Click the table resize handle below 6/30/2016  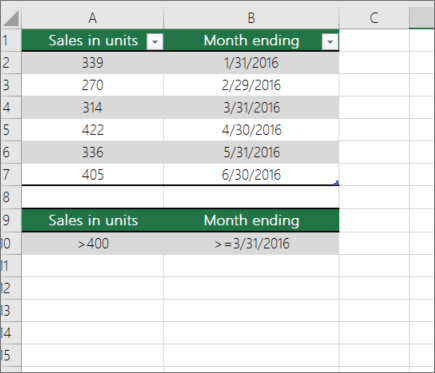pyautogui.click(x=337, y=183)
